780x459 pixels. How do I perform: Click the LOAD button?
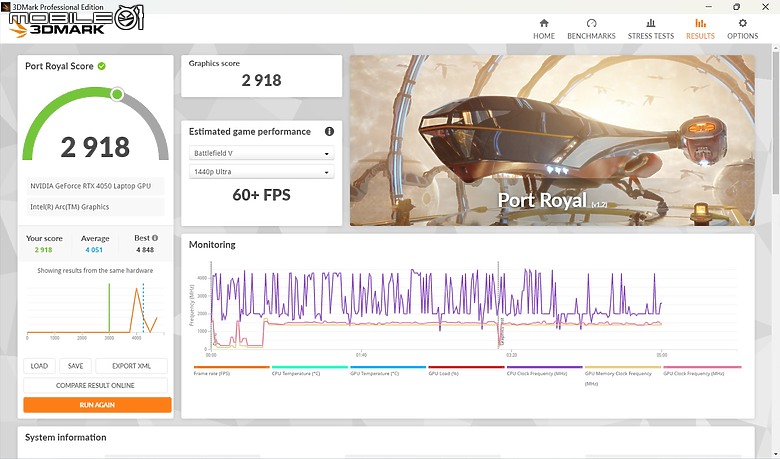[x=39, y=366]
